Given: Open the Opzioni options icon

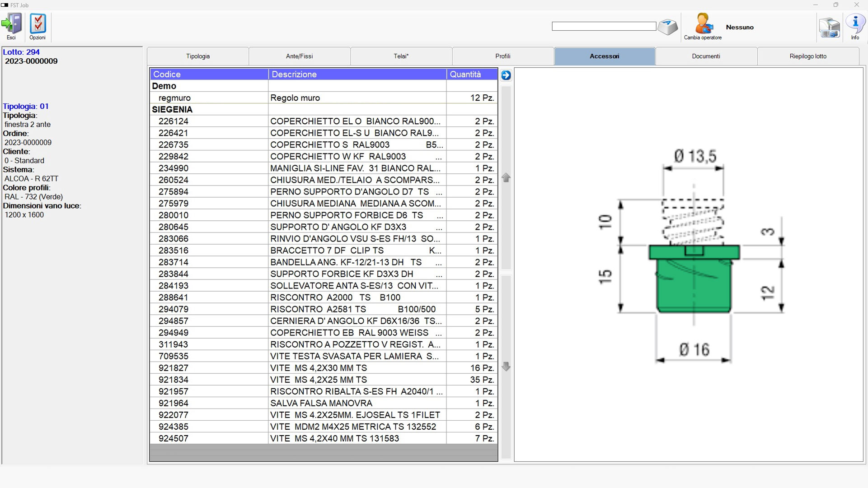Looking at the screenshot, I should coord(38,26).
